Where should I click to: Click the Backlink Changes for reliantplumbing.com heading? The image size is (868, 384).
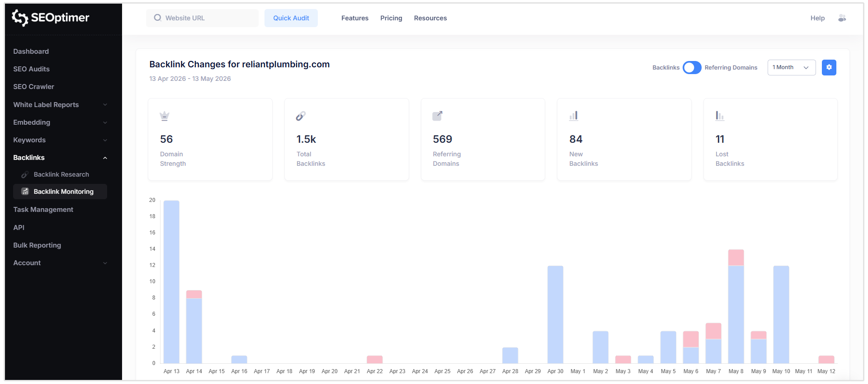click(x=239, y=64)
